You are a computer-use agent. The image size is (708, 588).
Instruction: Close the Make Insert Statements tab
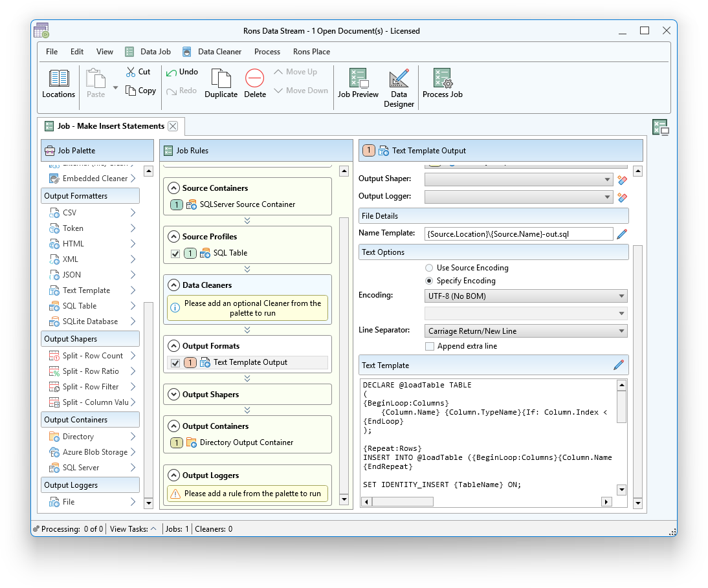(x=173, y=126)
